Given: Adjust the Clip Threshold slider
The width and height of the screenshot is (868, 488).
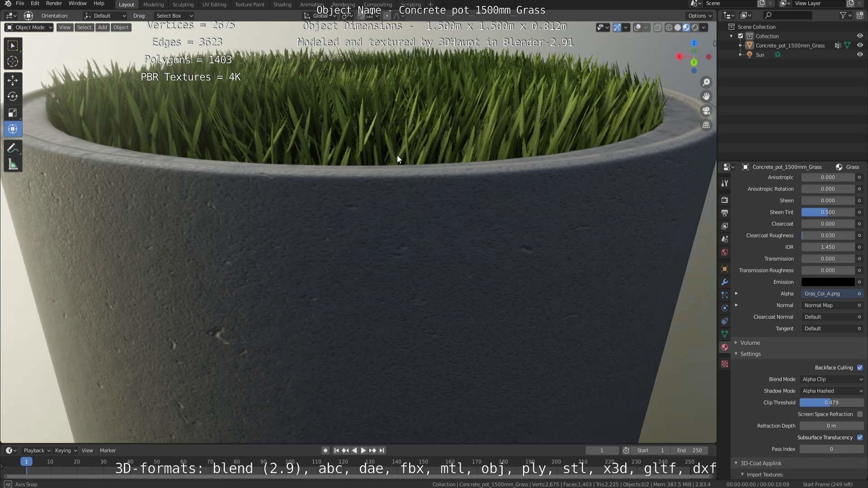Looking at the screenshot, I should pyautogui.click(x=832, y=403).
